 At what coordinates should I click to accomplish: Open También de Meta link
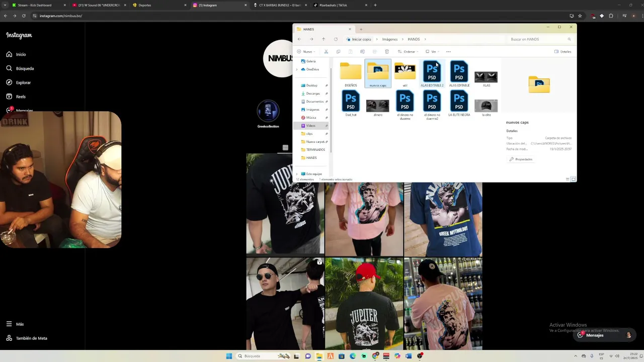coord(26,338)
